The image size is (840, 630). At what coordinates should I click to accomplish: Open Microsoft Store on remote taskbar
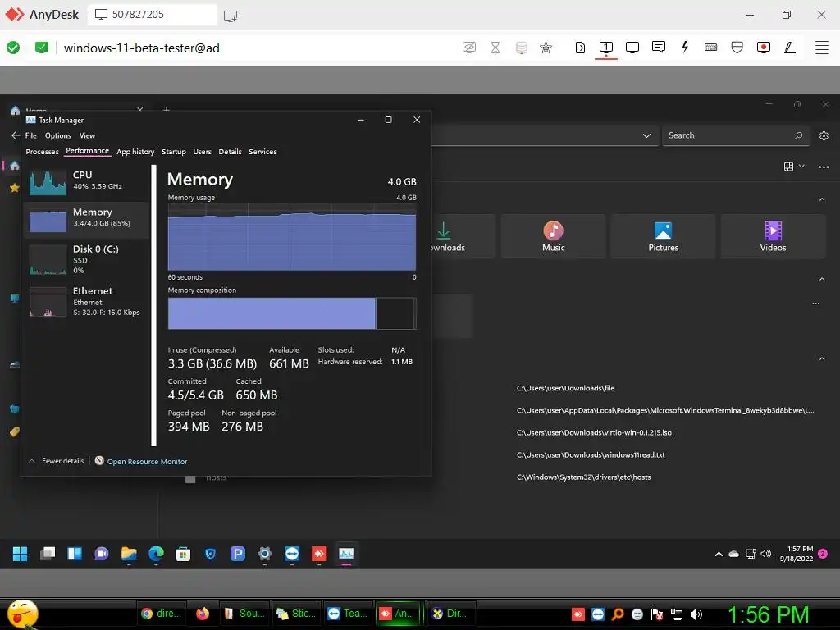183,554
